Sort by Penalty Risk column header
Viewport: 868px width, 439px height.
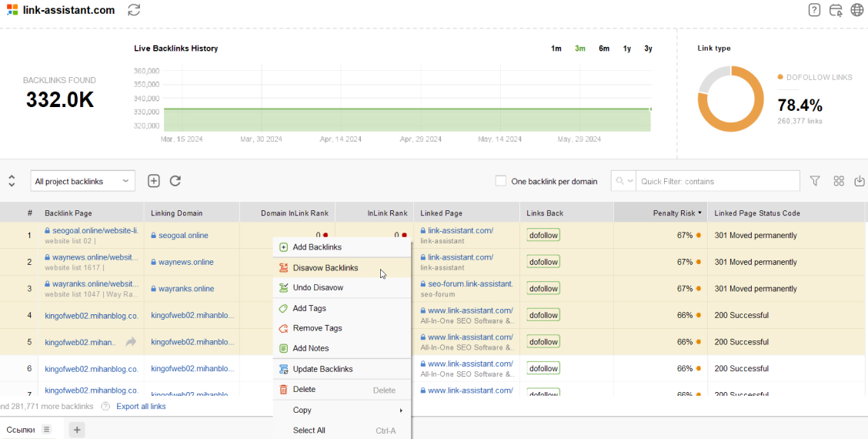660,213
